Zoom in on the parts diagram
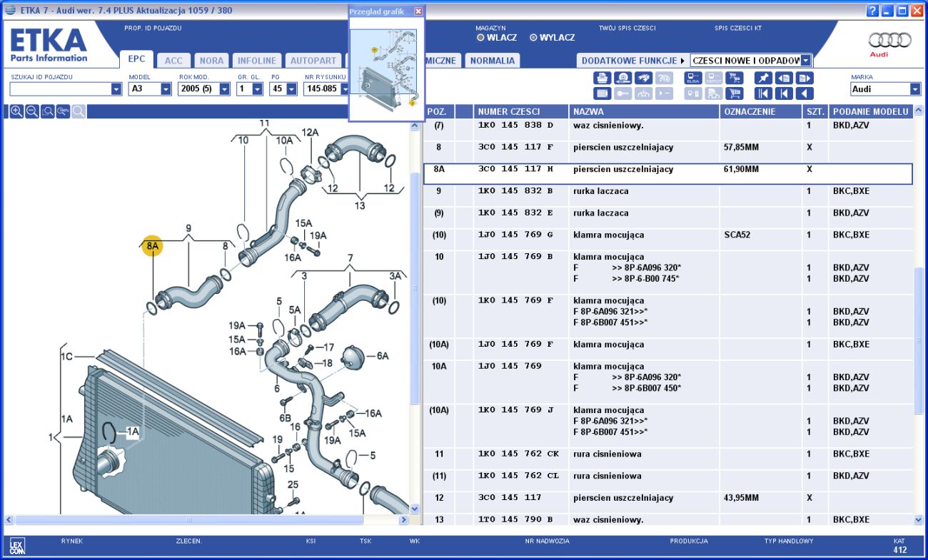The width and height of the screenshot is (928, 560). (x=16, y=111)
